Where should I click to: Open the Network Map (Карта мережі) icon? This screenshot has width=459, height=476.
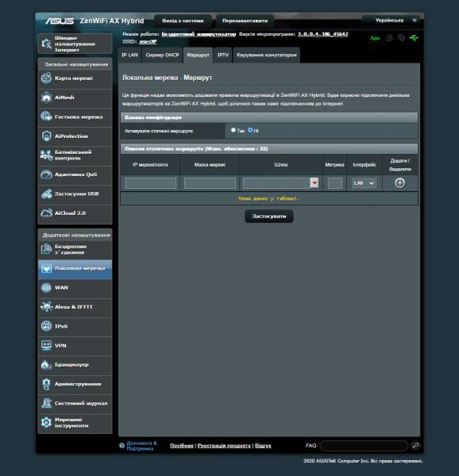[x=47, y=78]
